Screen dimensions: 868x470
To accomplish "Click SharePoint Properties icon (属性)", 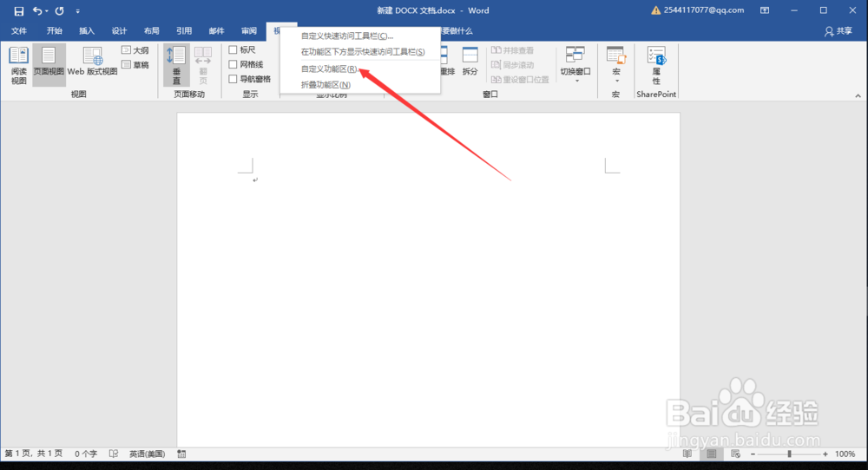I will (x=656, y=65).
